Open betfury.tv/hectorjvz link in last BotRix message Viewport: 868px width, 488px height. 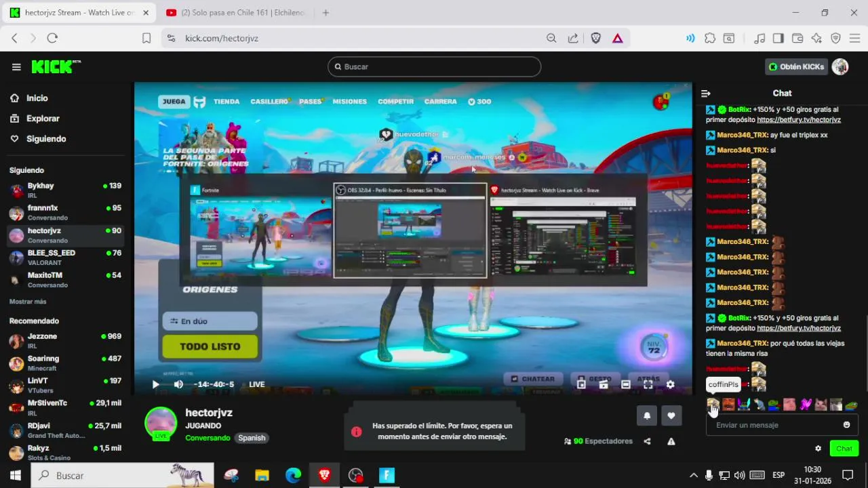click(799, 329)
